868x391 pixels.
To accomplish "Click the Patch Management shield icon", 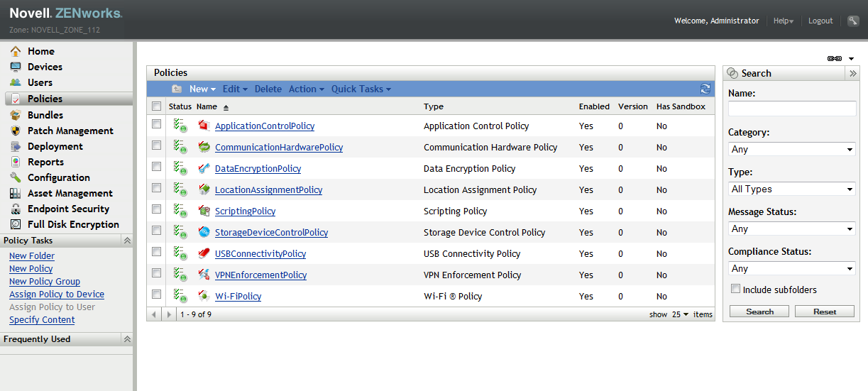I will coord(15,131).
